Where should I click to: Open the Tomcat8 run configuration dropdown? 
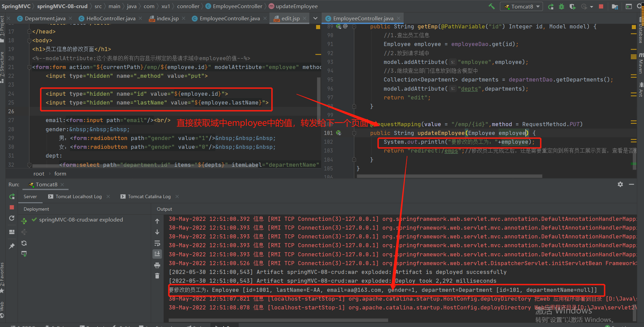[522, 6]
